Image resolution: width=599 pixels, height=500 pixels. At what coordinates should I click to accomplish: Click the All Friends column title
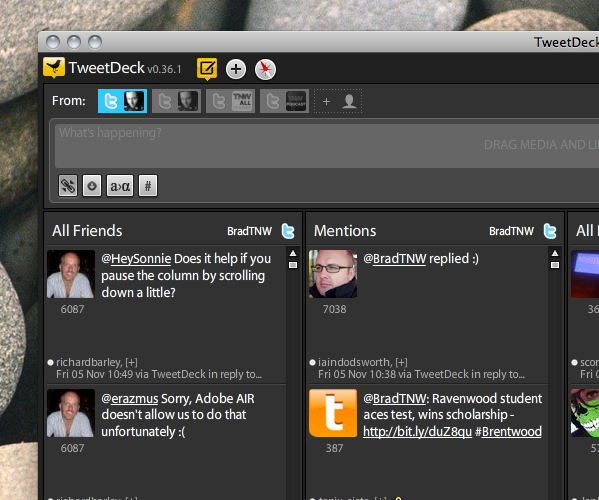tap(87, 231)
